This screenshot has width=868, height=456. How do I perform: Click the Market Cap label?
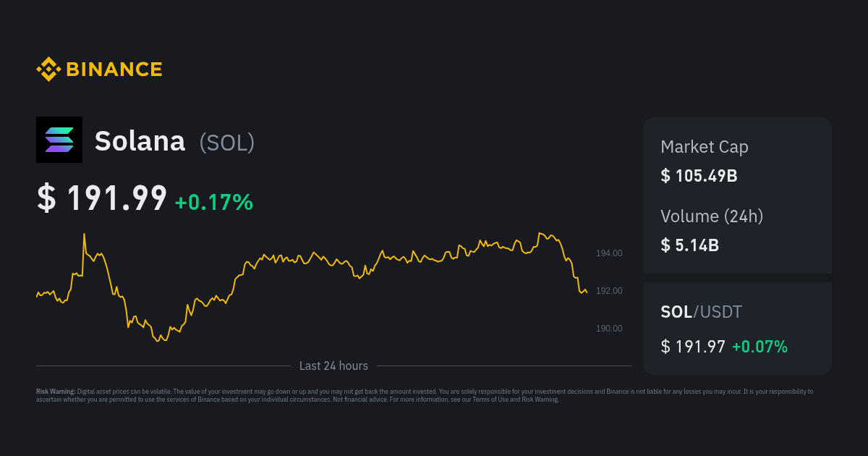[705, 147]
